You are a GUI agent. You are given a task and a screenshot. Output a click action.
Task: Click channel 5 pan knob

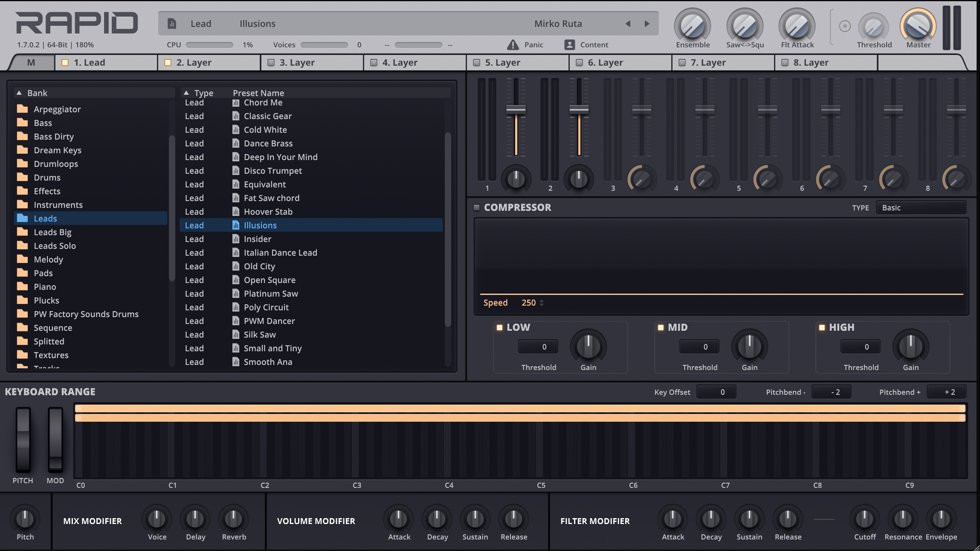pos(768,179)
